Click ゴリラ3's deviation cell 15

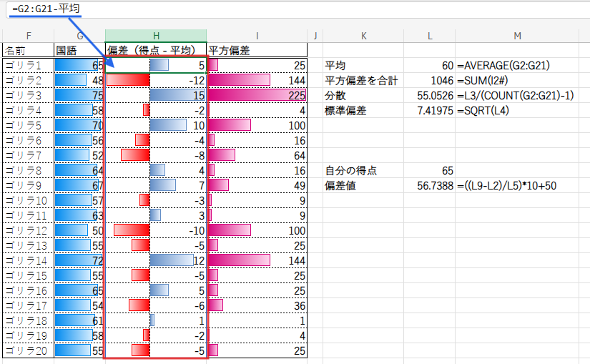[156, 95]
